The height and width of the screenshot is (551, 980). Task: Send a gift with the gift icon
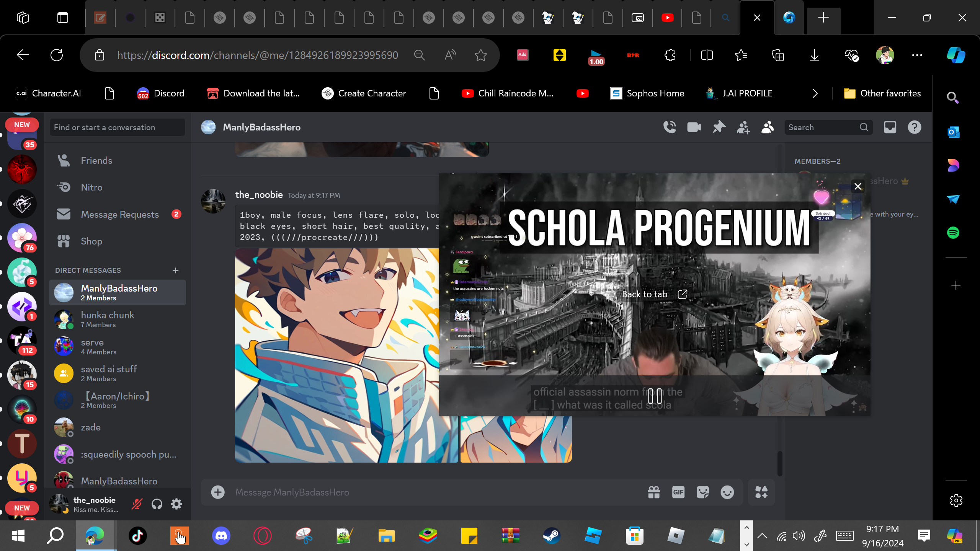click(x=654, y=492)
